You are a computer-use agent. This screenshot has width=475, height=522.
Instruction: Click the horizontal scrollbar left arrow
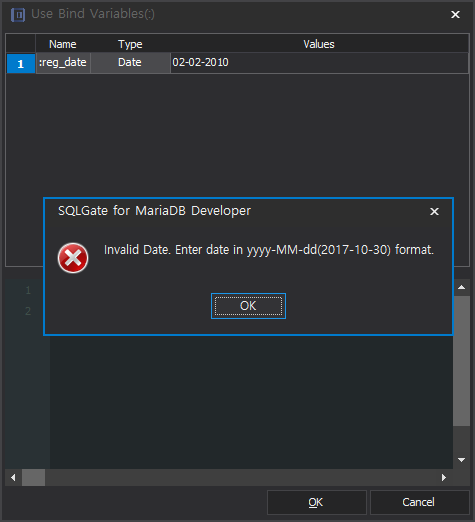13,477
